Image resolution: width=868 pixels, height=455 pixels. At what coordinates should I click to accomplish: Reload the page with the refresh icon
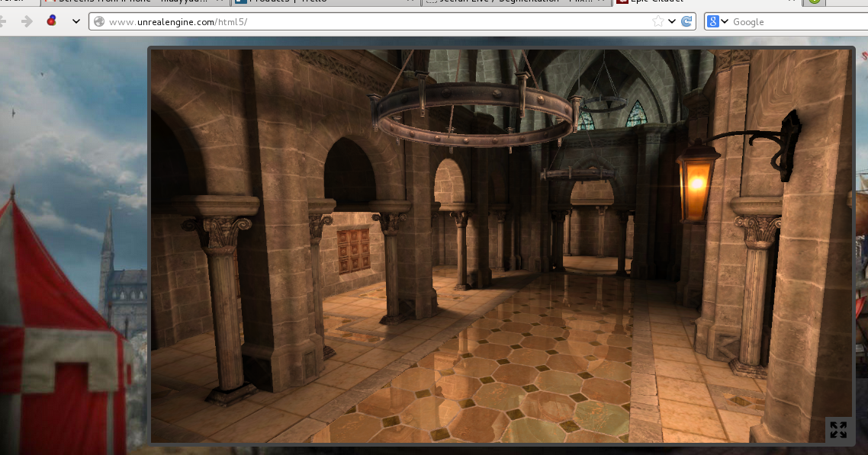686,21
